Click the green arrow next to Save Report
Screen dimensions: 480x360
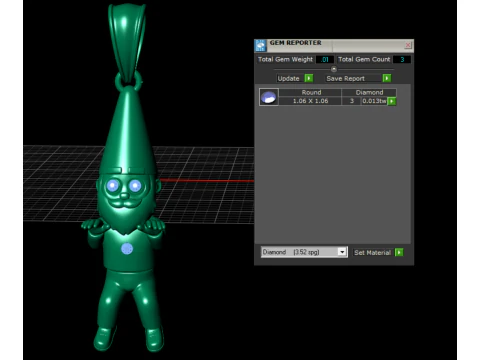[387, 78]
